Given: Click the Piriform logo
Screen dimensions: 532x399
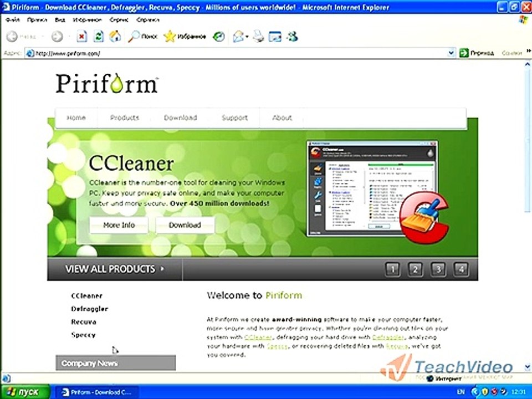Looking at the screenshot, I should coord(107,84).
